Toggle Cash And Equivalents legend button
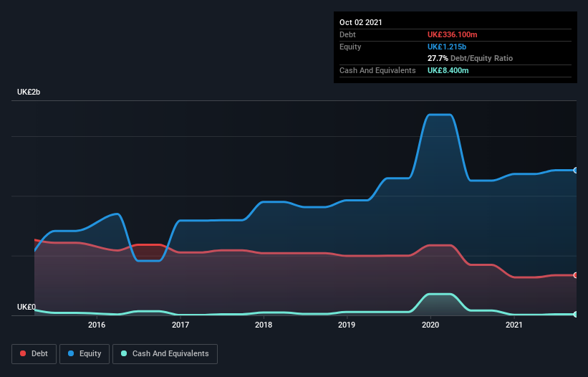The width and height of the screenshot is (588, 377). 165,354
